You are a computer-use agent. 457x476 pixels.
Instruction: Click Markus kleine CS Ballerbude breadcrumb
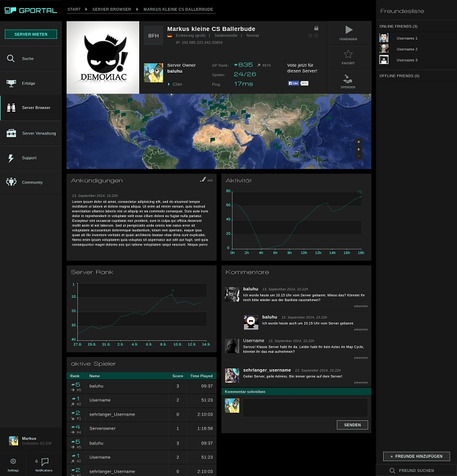point(178,9)
